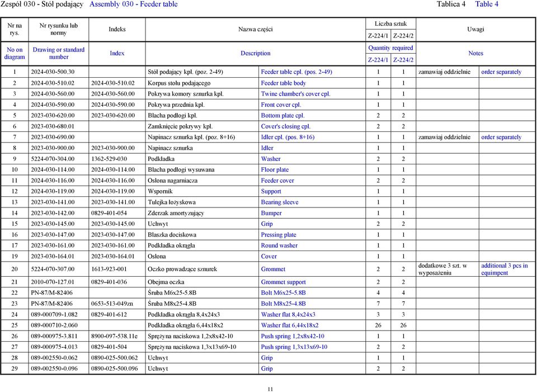Select the 'Drawing or standard number' header
537x392 pixels.
click(59, 54)
